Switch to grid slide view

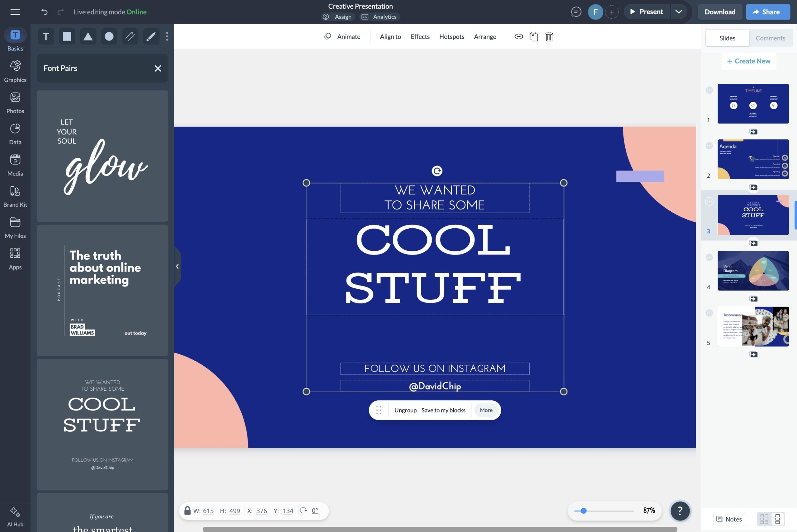tap(764, 519)
